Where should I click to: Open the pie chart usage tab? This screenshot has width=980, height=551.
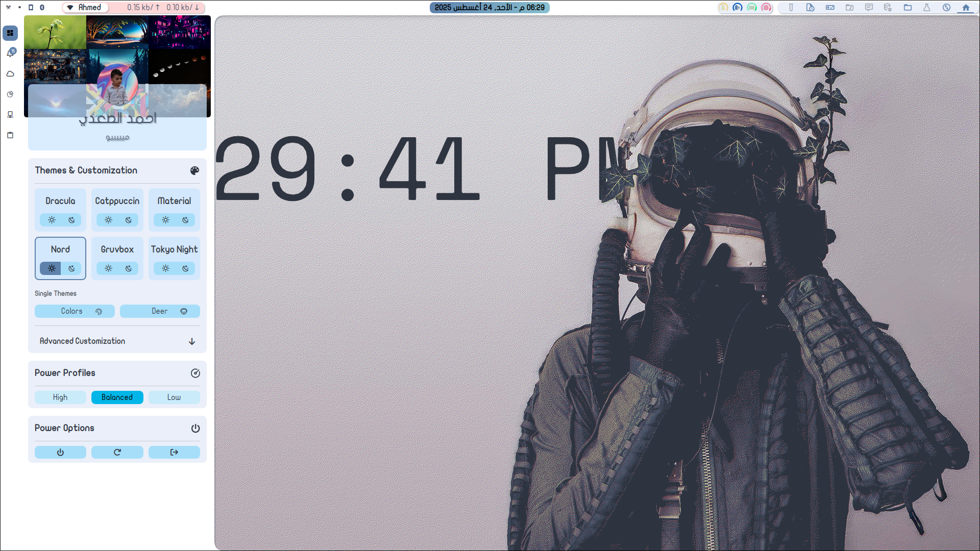pos(10,94)
